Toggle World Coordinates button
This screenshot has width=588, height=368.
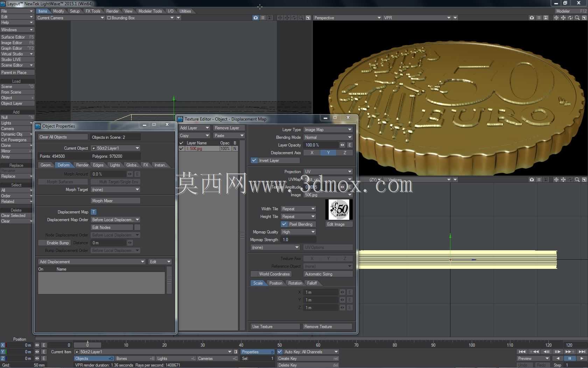[271, 274]
